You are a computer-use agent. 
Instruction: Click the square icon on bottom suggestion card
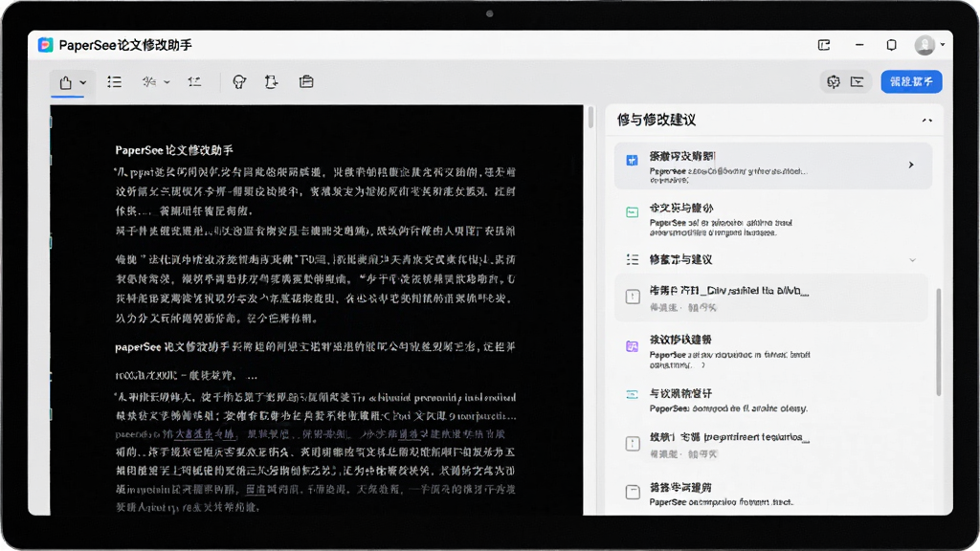[633, 493]
